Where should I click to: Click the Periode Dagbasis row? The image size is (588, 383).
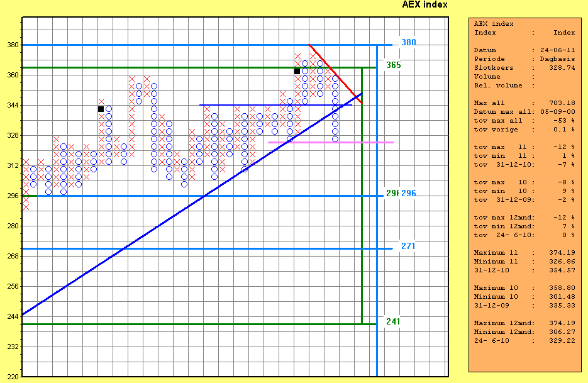point(524,58)
